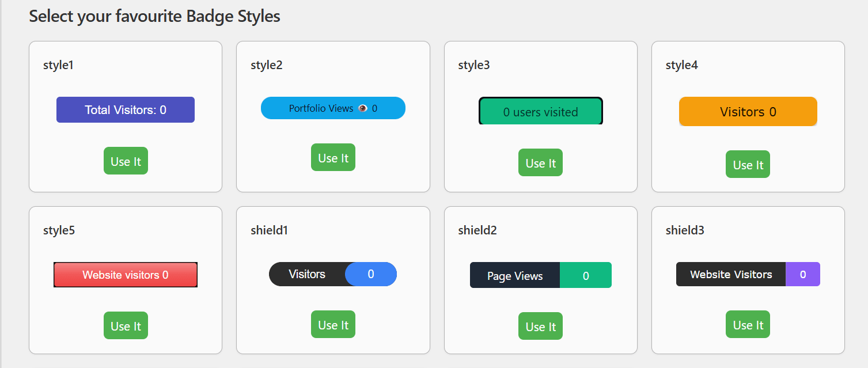Viewport: 868px width, 368px height.
Task: Choose style4 with its Use It button
Action: [x=748, y=165]
